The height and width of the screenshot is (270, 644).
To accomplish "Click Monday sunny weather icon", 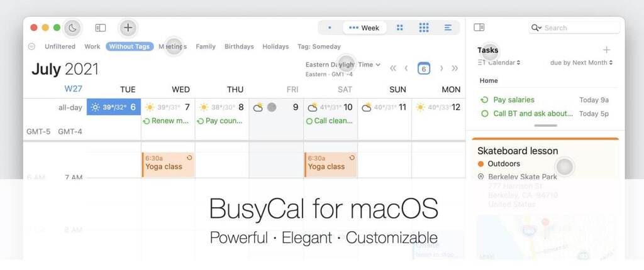I will click(420, 107).
